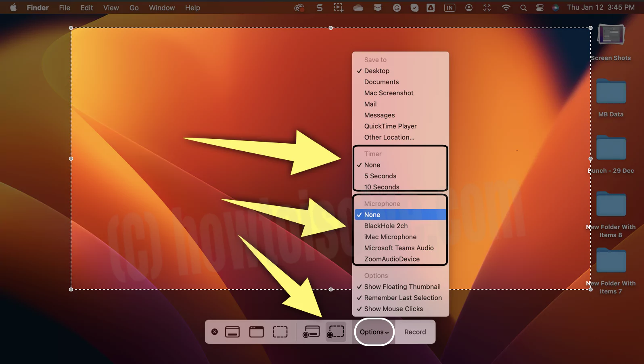This screenshot has height=364, width=644.
Task: Choose Capture Selected Portion icon in toolbar
Action: coord(280,332)
